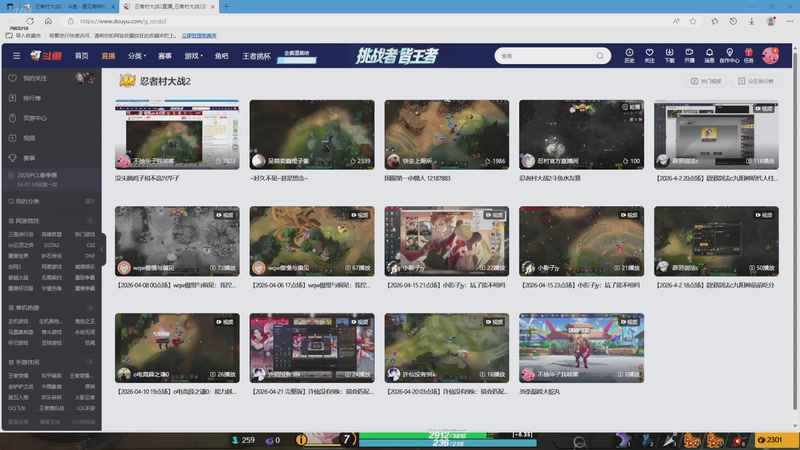The image size is (800, 450).
Task: Open the browser profile icon
Action: point(770,21)
